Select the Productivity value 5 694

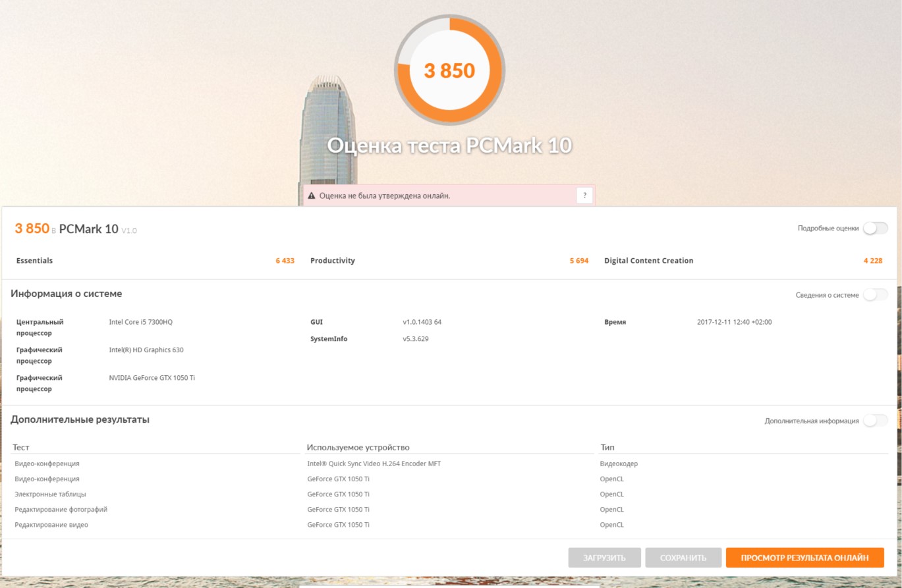(579, 261)
